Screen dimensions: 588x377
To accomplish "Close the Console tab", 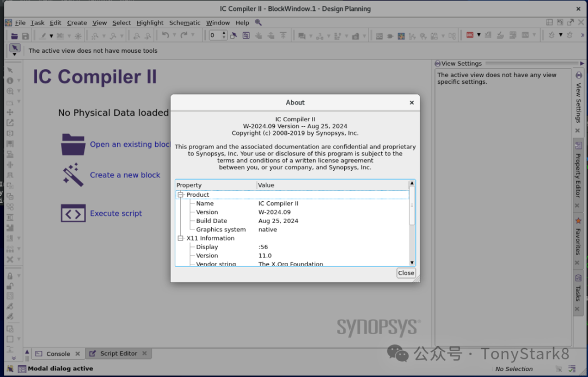I will pyautogui.click(x=78, y=354).
